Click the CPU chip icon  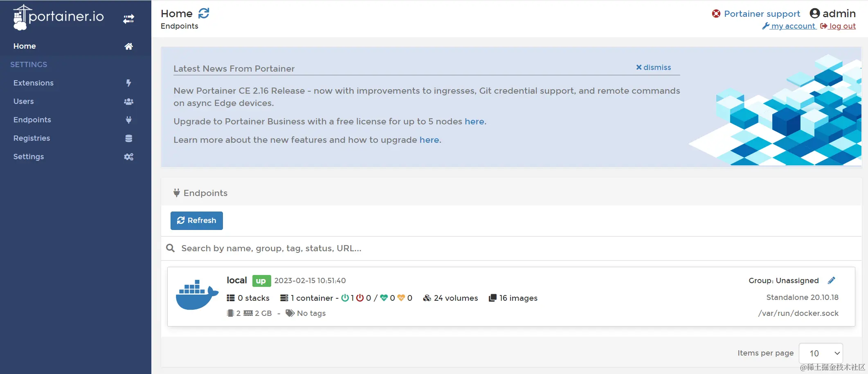[230, 313]
